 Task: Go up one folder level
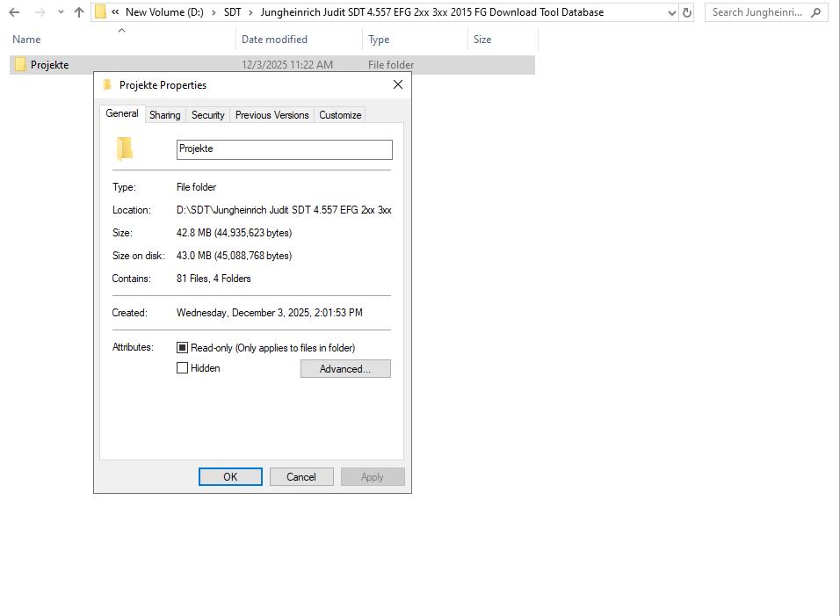79,11
